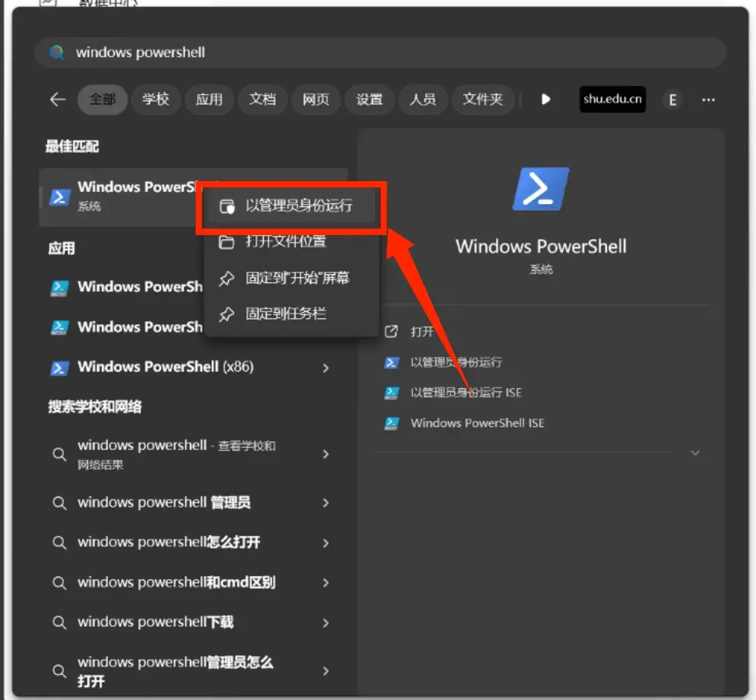Click 以管理员身份运行 ISE in preview panel
756x700 pixels.
(465, 393)
